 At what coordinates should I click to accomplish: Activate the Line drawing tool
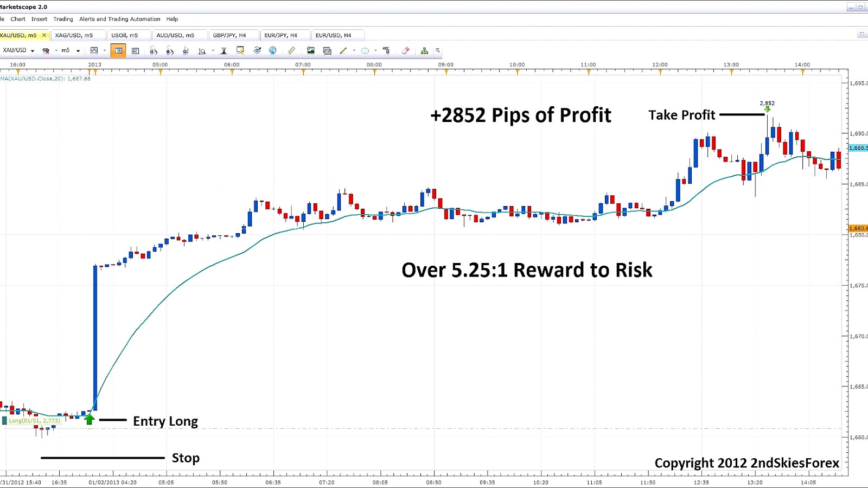point(343,50)
